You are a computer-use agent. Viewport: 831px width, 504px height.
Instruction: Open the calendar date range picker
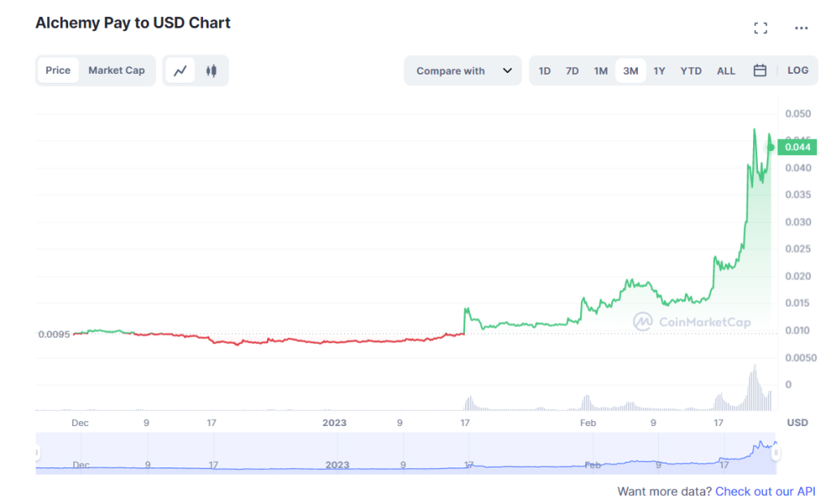(760, 71)
